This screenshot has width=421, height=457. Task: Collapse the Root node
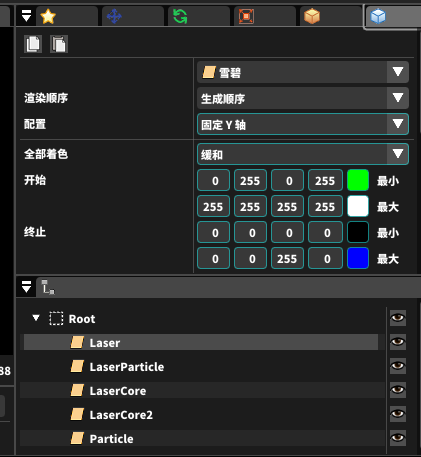[36, 318]
